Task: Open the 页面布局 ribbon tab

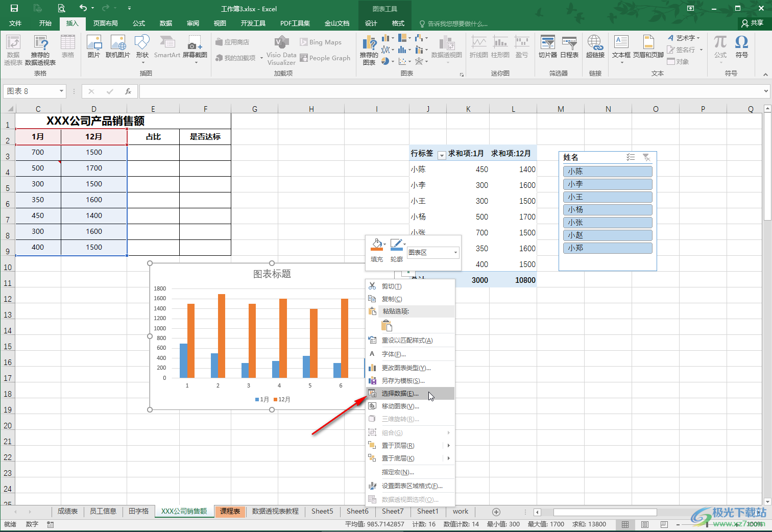Action: click(106, 23)
